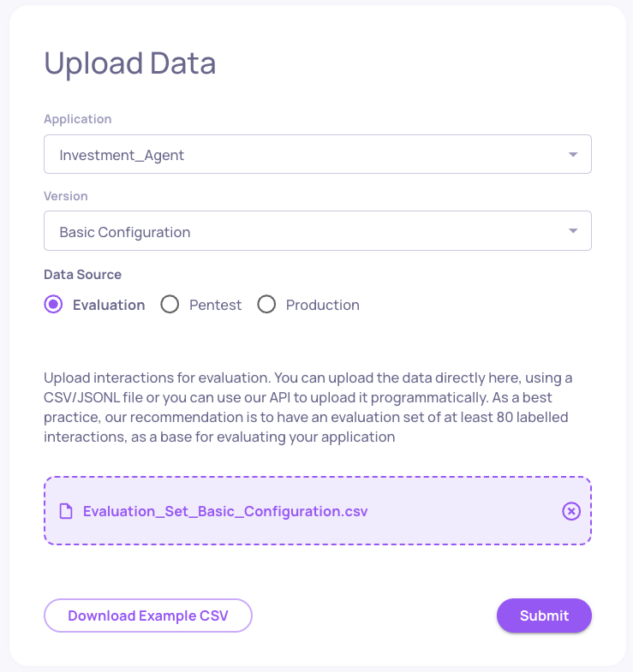This screenshot has width=633, height=672.
Task: Click the evaluation upload description paragraph
Action: [308, 407]
